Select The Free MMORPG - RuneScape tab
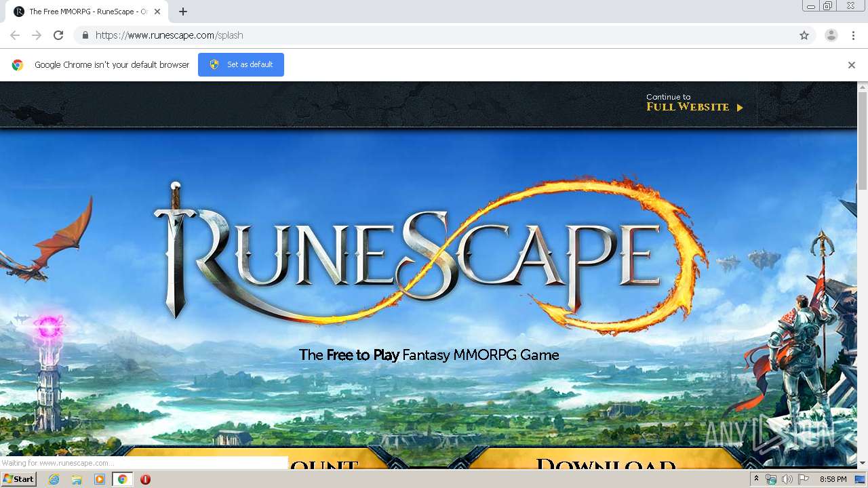This screenshot has width=868, height=488. [87, 12]
